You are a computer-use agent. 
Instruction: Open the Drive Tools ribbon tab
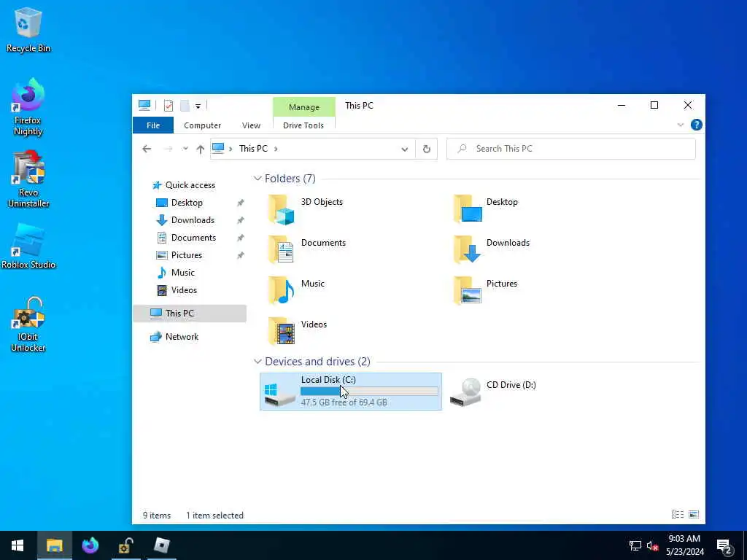(x=303, y=125)
